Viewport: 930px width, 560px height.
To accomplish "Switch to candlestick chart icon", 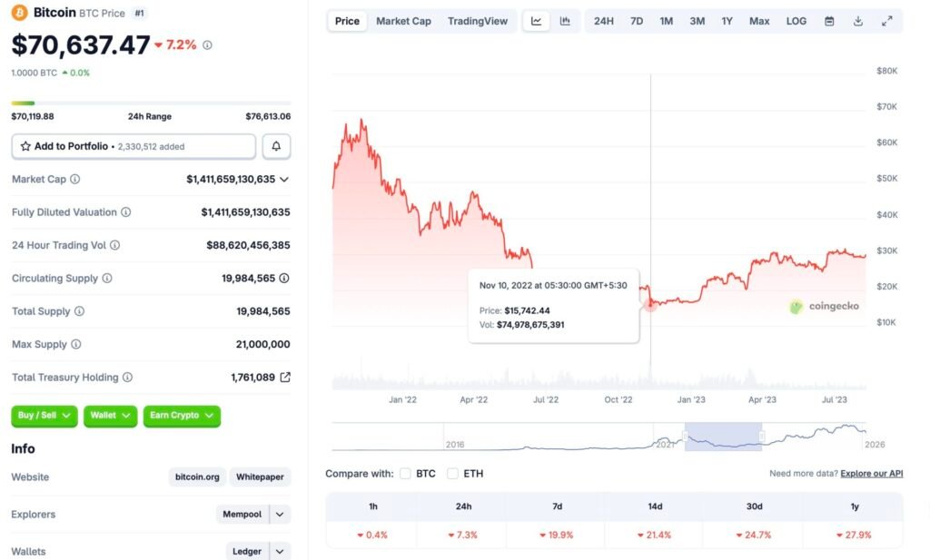I will (x=565, y=21).
